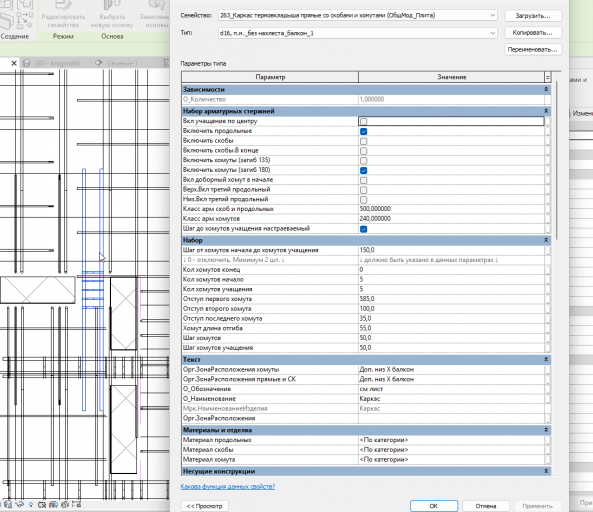Image resolution: width=593 pixels, height=512 pixels.
Task: Click the Значение column header
Action: coord(452,77)
